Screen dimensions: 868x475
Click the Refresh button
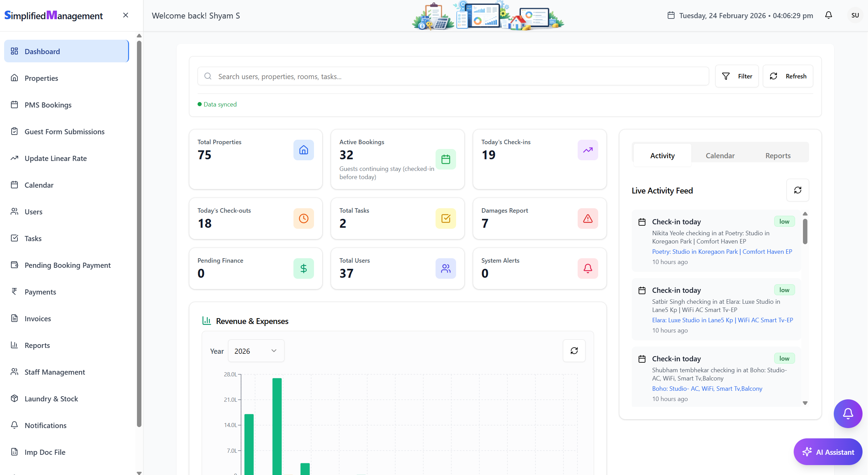788,76
